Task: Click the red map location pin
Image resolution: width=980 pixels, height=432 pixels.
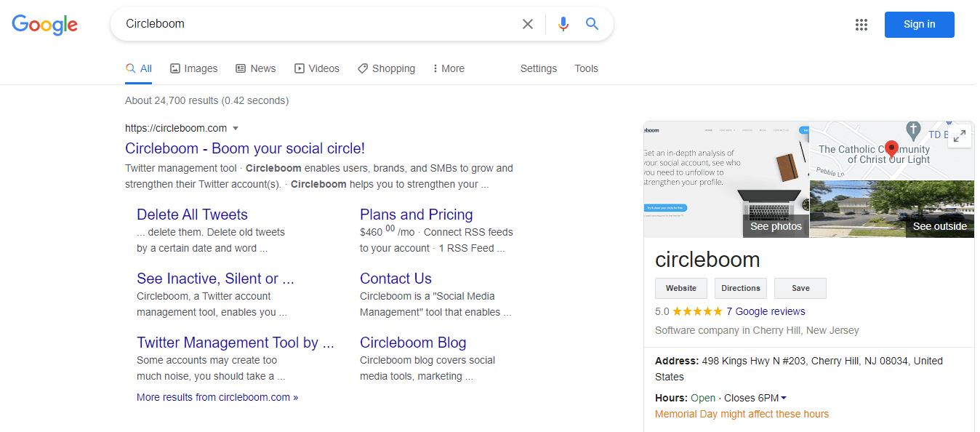Action: (x=893, y=151)
